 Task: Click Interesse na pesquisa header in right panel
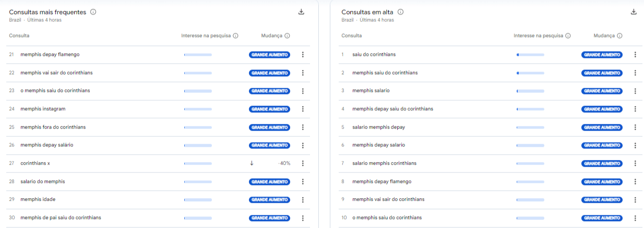tap(538, 36)
